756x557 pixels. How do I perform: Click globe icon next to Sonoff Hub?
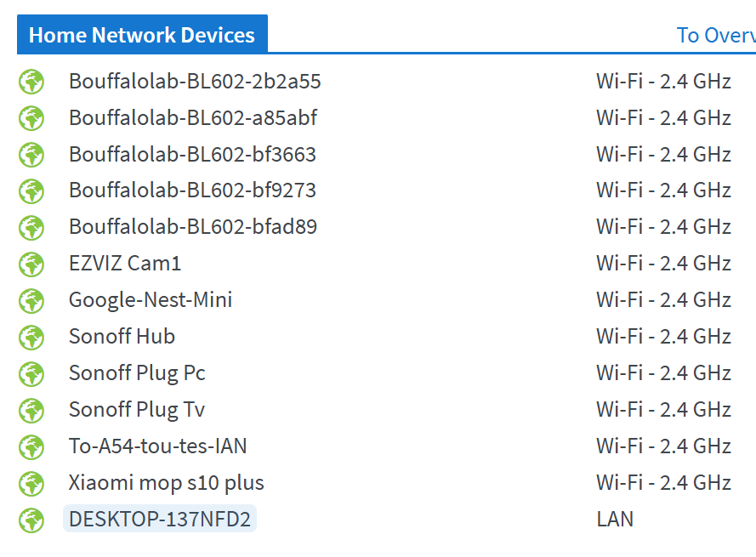(31, 338)
